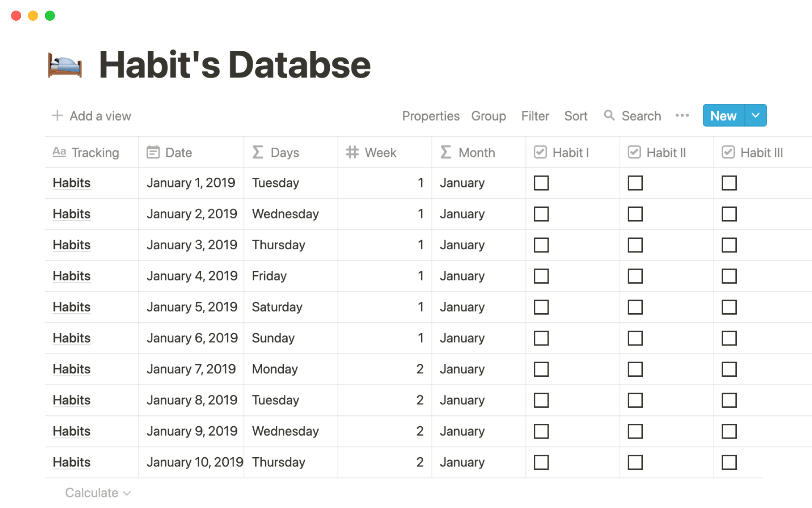Expand Add a view options
The width and height of the screenshot is (812, 508).
(x=91, y=116)
